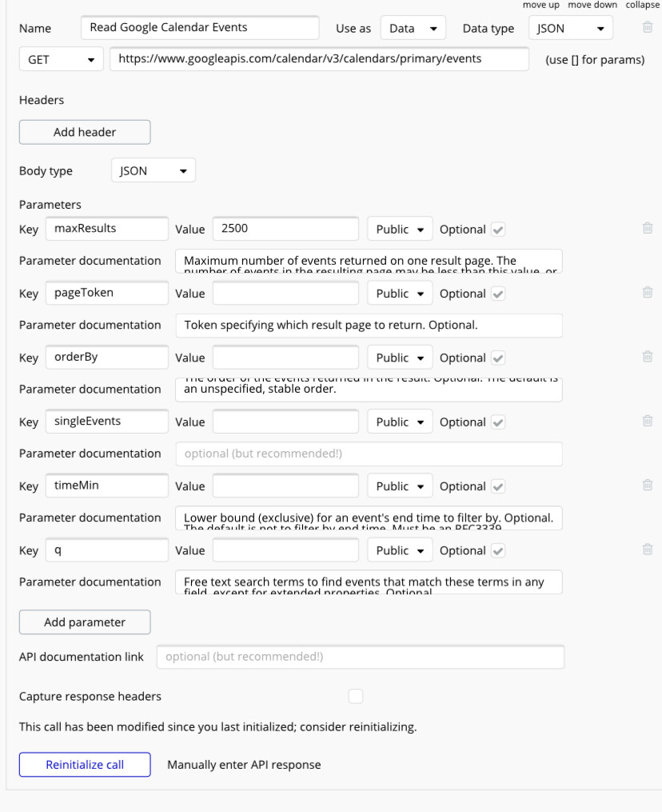The height and width of the screenshot is (812, 662).
Task: Delete the timeMin parameter row
Action: [648, 485]
